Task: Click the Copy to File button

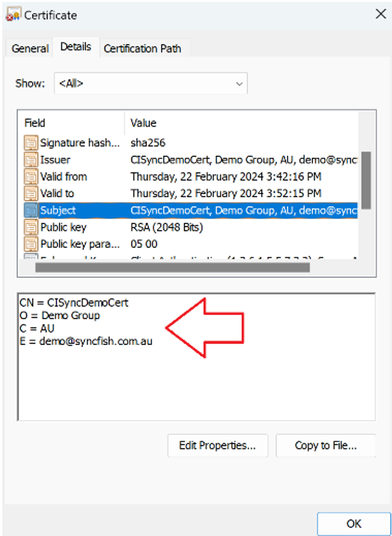Action: [326, 446]
